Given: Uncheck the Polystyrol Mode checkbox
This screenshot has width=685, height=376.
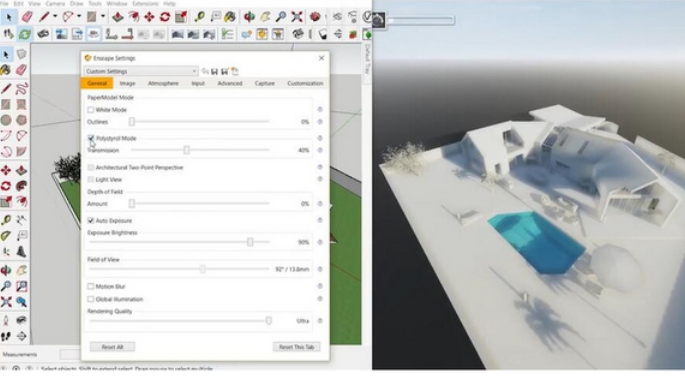Looking at the screenshot, I should [x=90, y=138].
